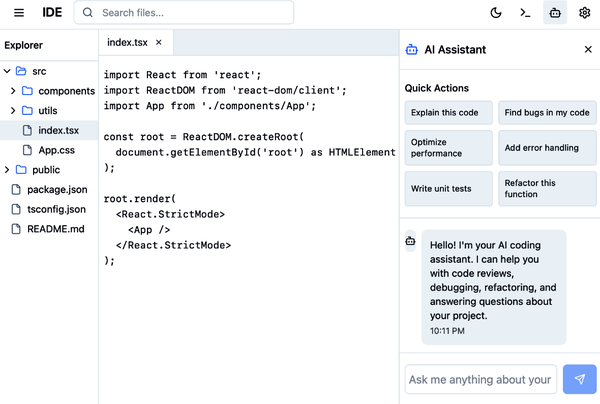This screenshot has height=404, width=600.
Task: Expand the public folder
Action: click(x=7, y=169)
